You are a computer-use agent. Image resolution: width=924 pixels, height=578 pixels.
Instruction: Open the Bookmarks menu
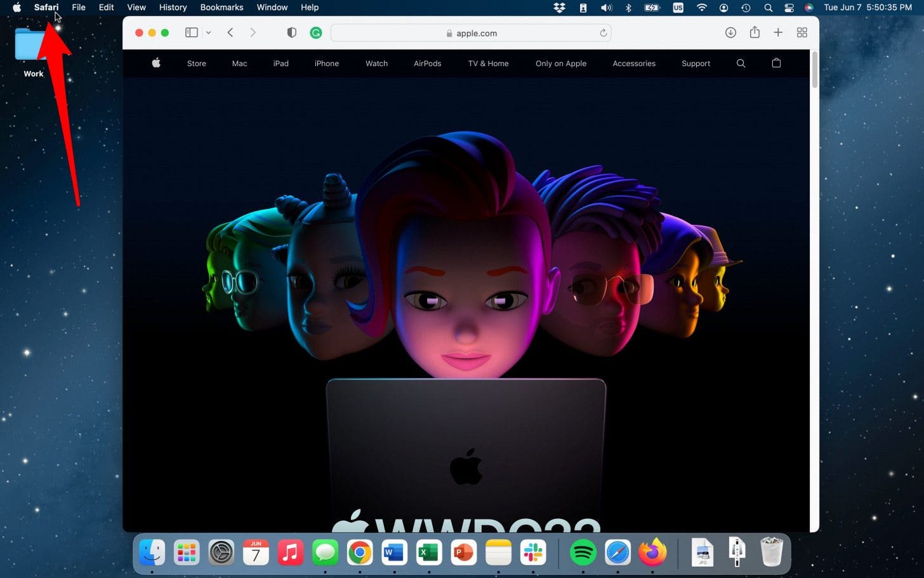coord(221,8)
